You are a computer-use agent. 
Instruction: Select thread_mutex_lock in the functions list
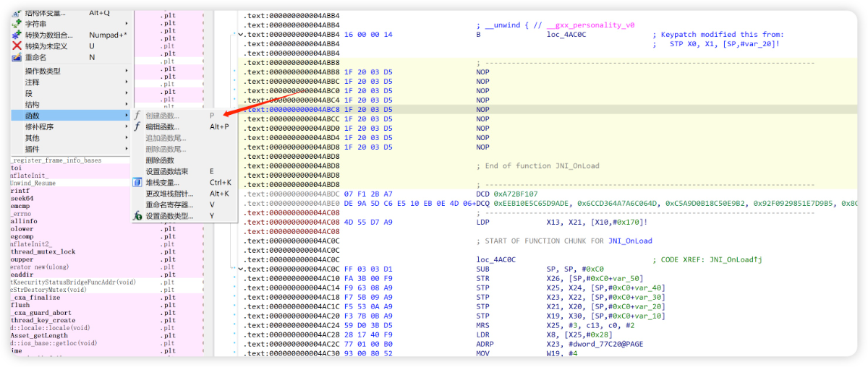pyautogui.click(x=43, y=251)
